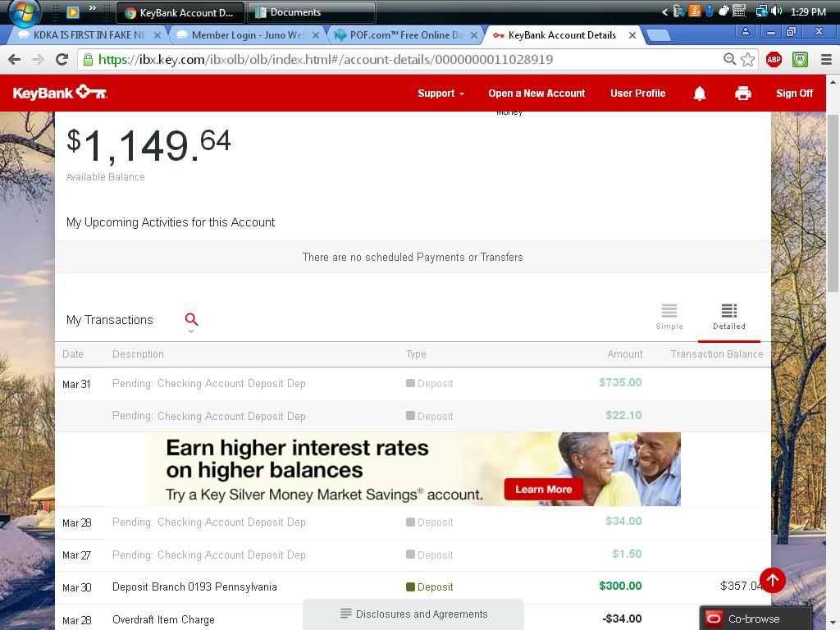Open the Adblock Plus extension icon

click(x=774, y=59)
